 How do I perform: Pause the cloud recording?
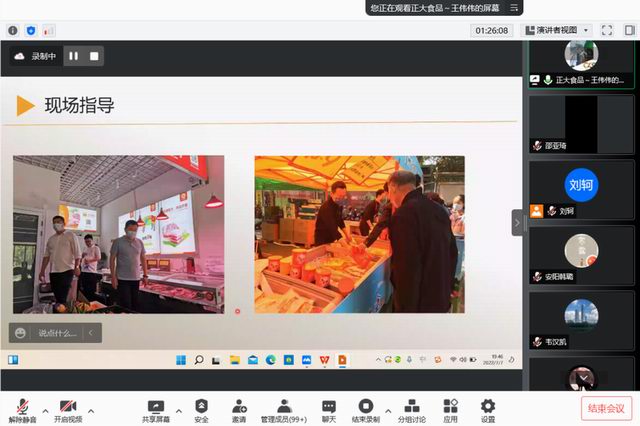pyautogui.click(x=74, y=57)
